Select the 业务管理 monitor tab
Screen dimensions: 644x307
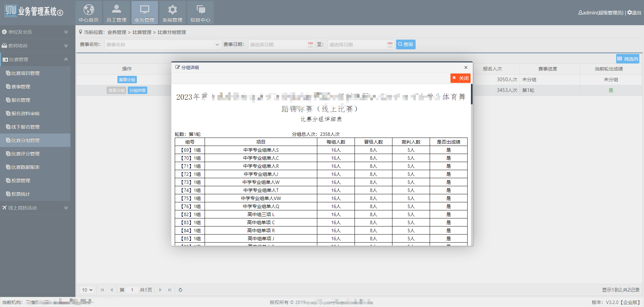coord(145,12)
